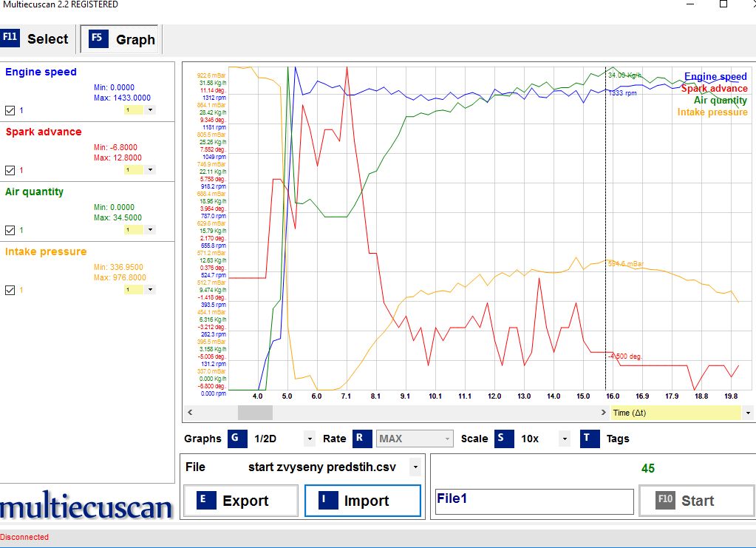
Task: Click the G shortcut icon for Graphs
Action: [x=236, y=438]
